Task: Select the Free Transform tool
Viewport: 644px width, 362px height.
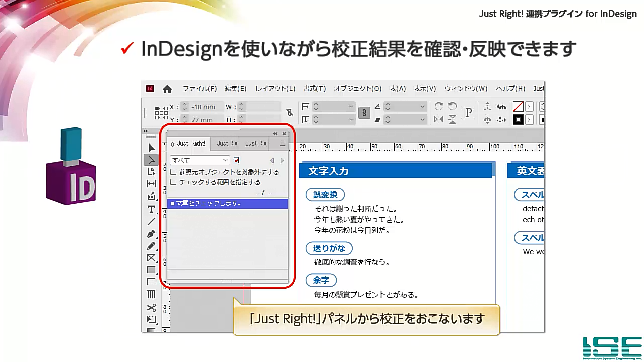Action: (151, 319)
